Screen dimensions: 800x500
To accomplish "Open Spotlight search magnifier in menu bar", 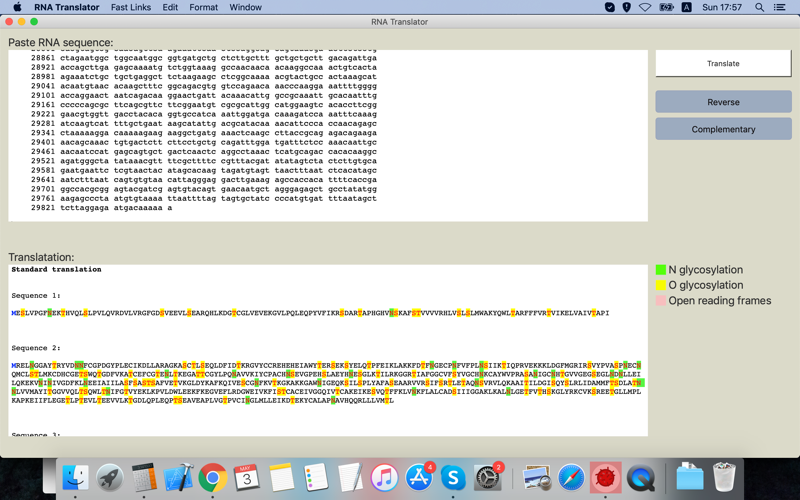I will tap(759, 7).
